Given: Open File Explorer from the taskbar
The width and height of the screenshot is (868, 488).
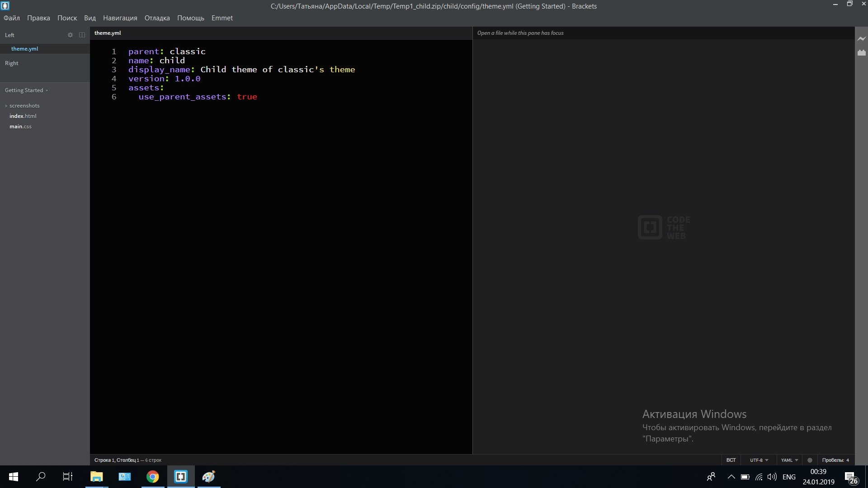Looking at the screenshot, I should 97,477.
